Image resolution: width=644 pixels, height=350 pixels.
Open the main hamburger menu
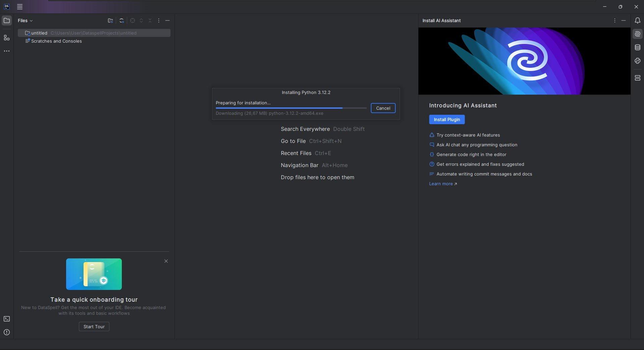pos(20,7)
